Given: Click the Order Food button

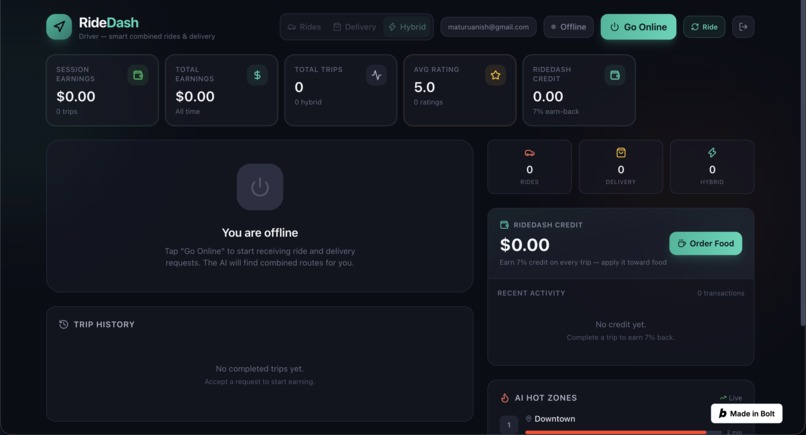Looking at the screenshot, I should [x=705, y=243].
